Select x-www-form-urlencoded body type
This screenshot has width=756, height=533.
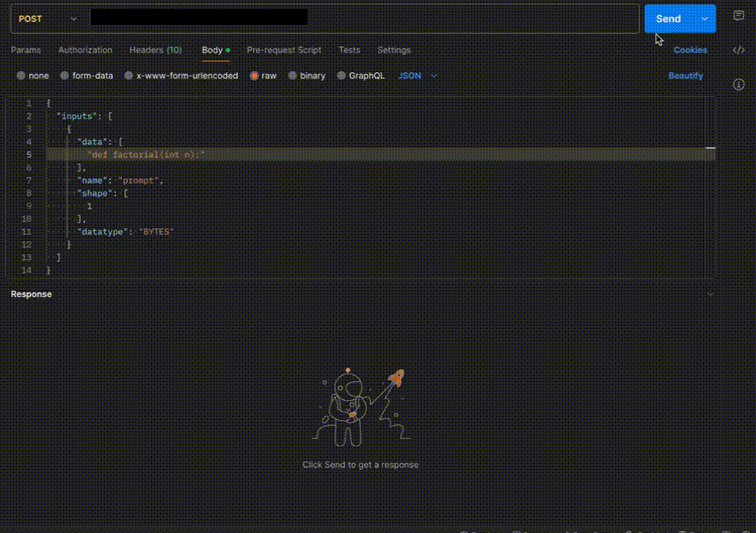[x=129, y=76]
